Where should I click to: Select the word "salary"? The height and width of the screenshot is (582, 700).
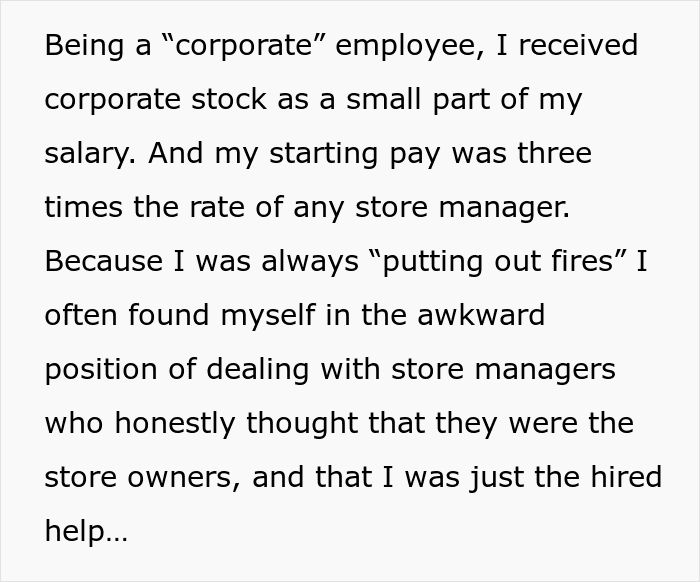point(88,154)
